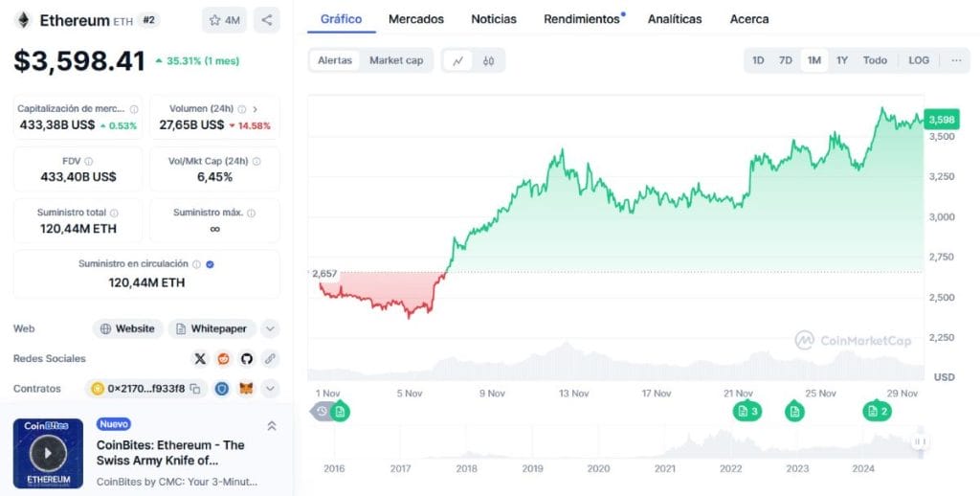The width and height of the screenshot is (980, 496).
Task: Switch to candlestick chart icon
Action: point(489,60)
